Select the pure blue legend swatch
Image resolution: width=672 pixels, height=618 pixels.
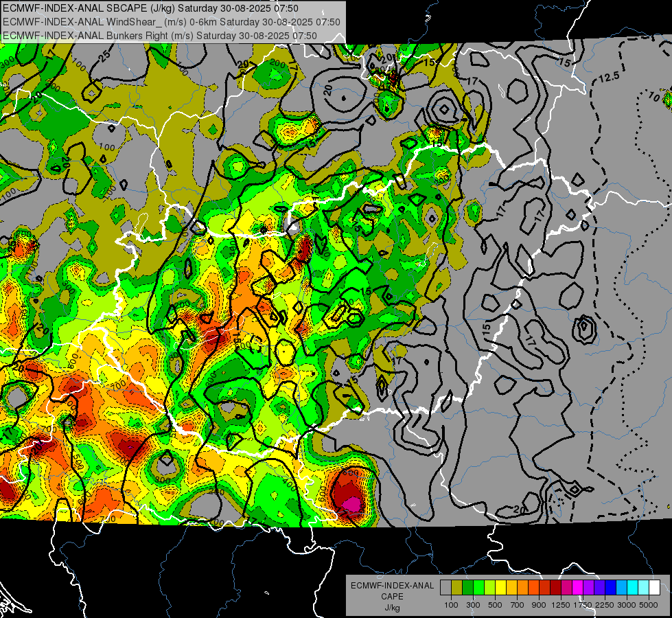[x=611, y=588]
